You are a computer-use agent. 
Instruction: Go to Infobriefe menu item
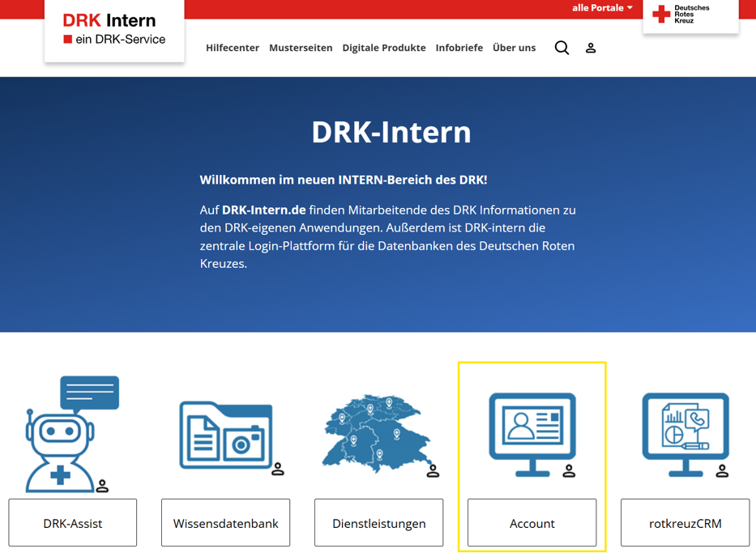point(459,48)
